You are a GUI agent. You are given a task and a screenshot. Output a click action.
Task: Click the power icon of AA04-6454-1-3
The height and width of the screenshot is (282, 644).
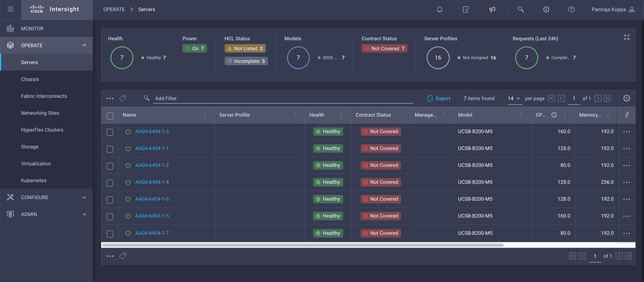pos(128,132)
